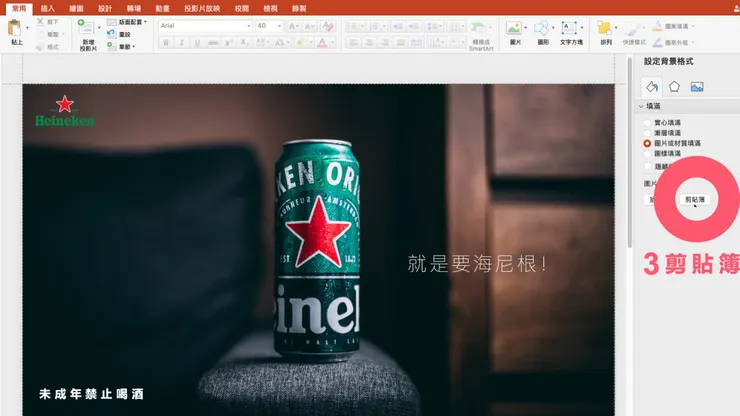Open text box (文字方塊) dropdown arrow

click(x=581, y=28)
